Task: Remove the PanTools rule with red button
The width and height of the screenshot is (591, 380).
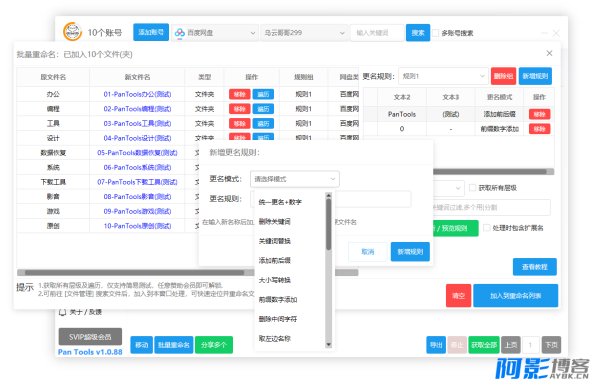Action: pos(539,114)
